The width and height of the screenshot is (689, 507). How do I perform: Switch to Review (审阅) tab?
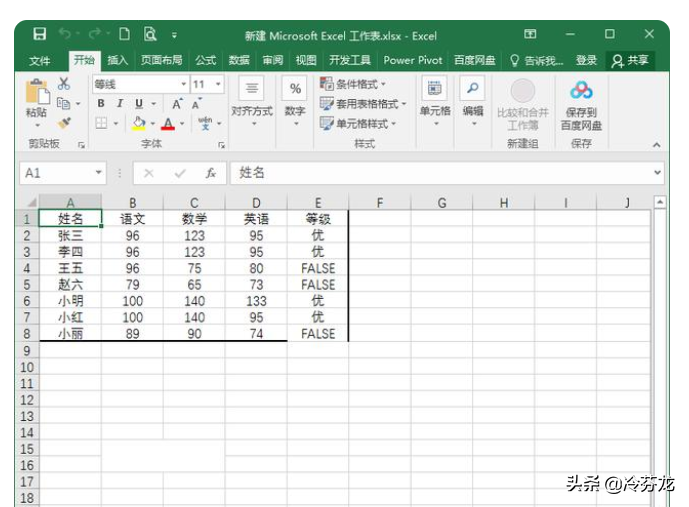[273, 60]
